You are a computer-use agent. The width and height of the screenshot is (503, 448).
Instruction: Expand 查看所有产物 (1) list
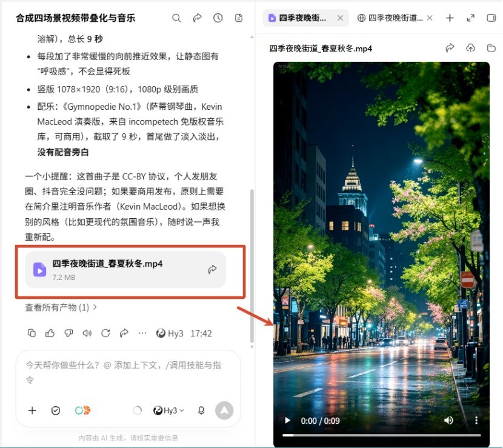coord(61,307)
